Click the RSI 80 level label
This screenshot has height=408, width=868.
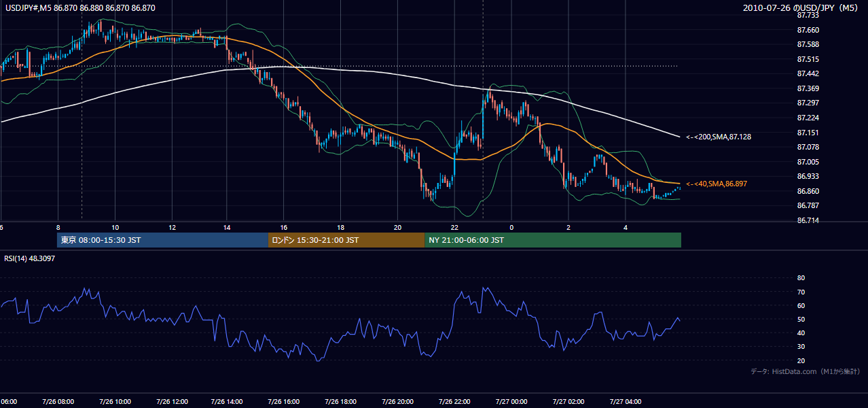tap(801, 278)
